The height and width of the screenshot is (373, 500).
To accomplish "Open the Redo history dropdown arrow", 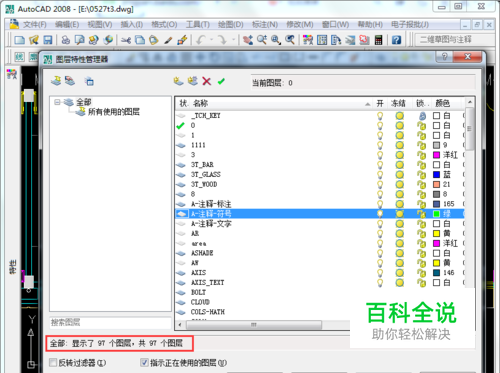I will point(233,40).
